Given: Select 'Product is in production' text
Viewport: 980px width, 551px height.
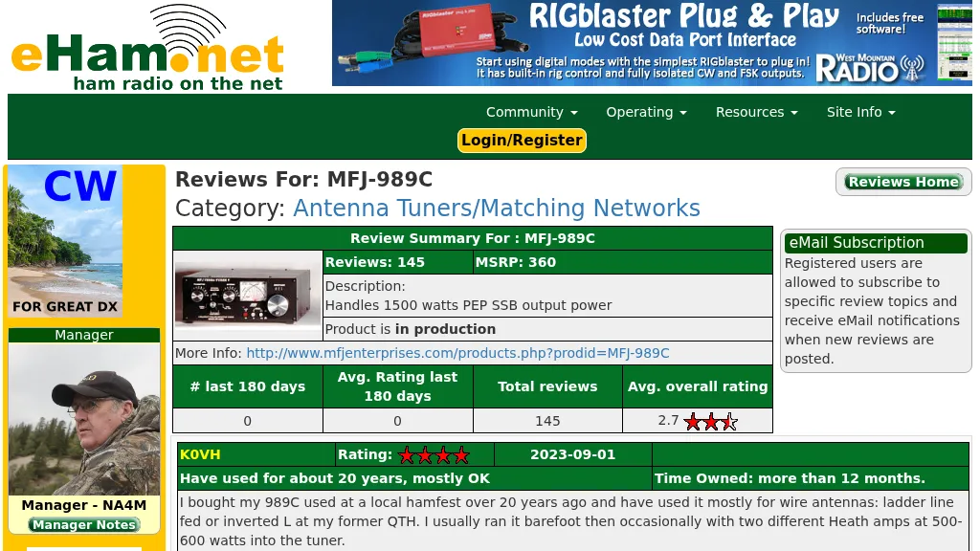Looking at the screenshot, I should point(410,329).
